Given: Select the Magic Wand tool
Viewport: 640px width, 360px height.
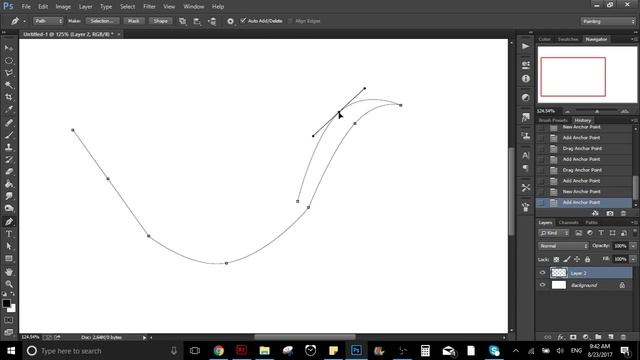Looking at the screenshot, I should 9,85.
